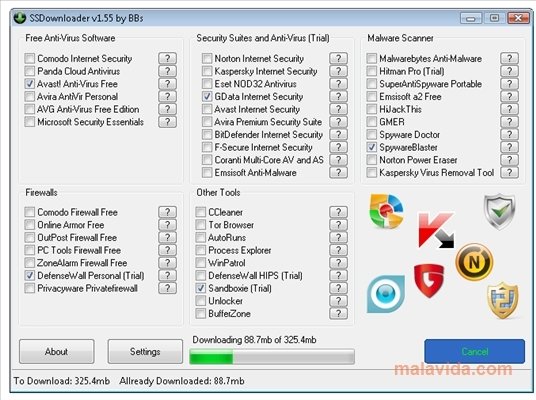Click the red GData shield icon
This screenshot has width=536, height=400.
pyautogui.click(x=429, y=280)
